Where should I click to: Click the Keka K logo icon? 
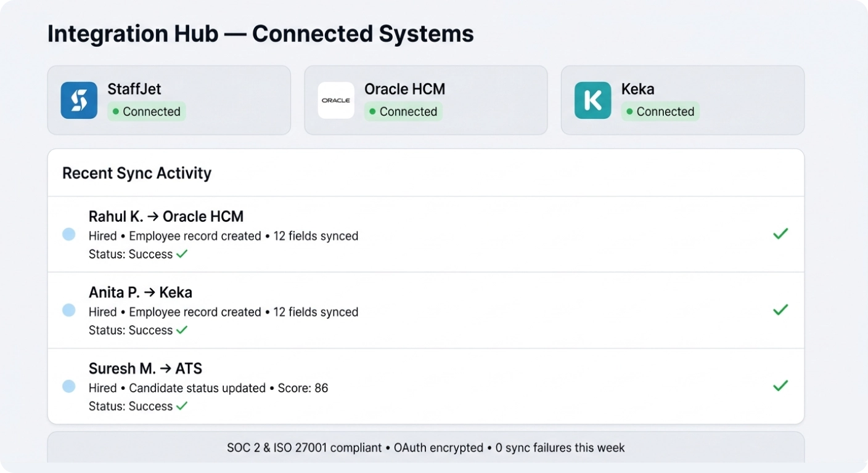[592, 100]
